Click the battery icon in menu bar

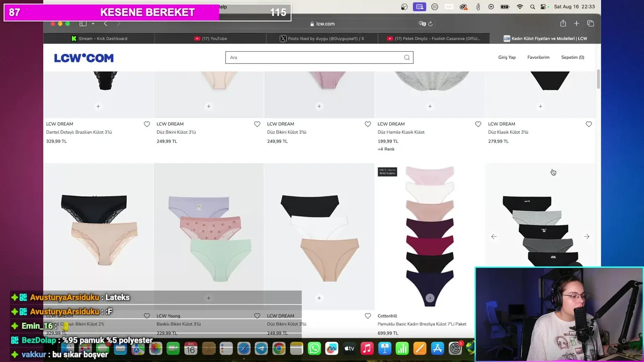505,7
